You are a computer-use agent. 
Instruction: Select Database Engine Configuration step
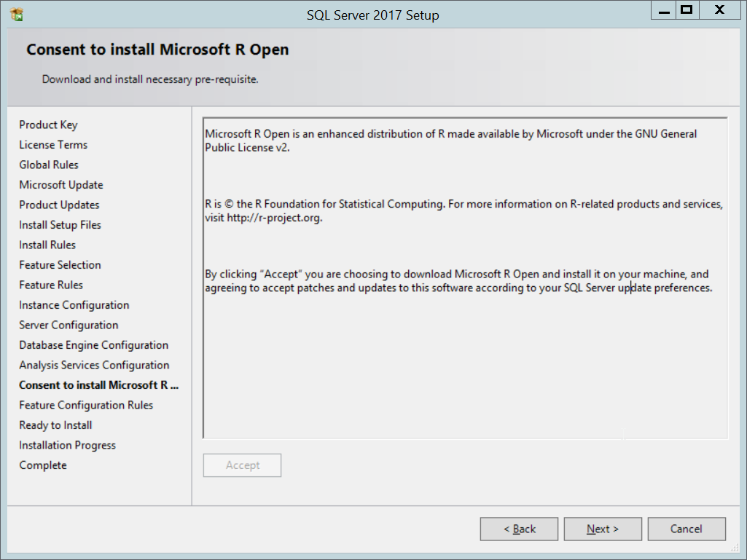click(93, 345)
